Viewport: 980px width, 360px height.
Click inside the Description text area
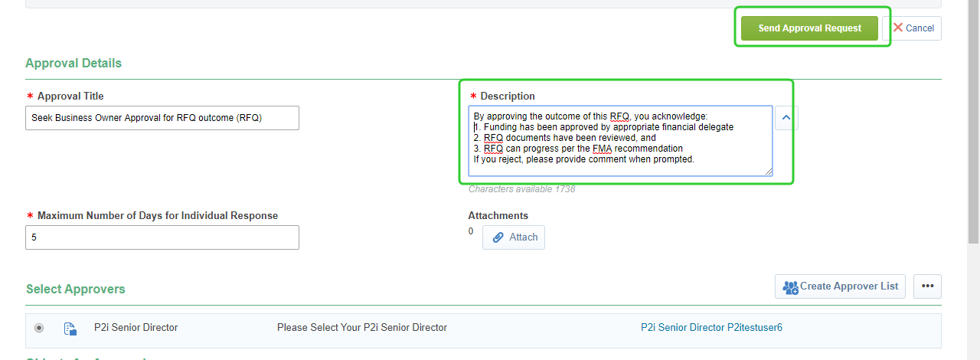[x=620, y=141]
